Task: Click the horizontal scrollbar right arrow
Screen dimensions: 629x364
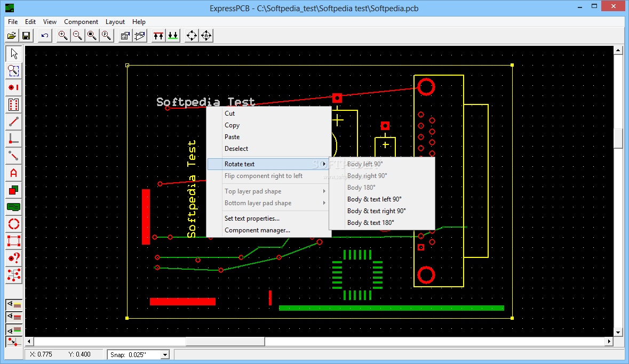Action: pos(609,342)
